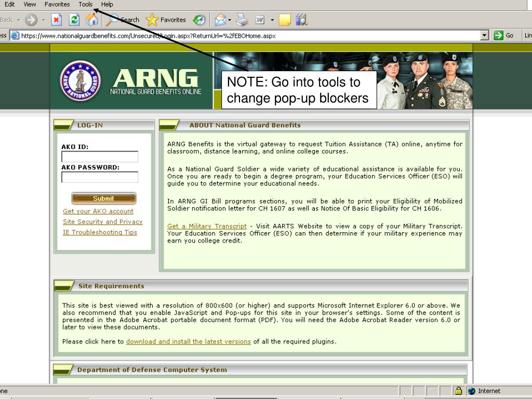Click the Research icon in toolbar
The image size is (532, 399).
pyautogui.click(x=301, y=20)
